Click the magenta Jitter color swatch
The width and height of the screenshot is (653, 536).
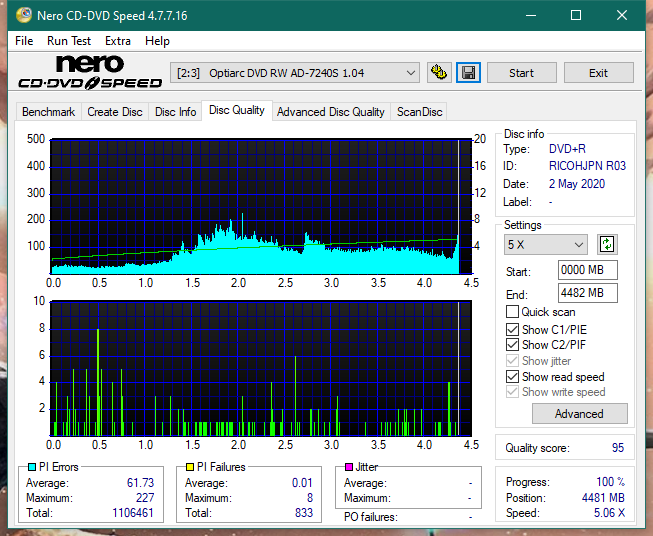pyautogui.click(x=349, y=467)
